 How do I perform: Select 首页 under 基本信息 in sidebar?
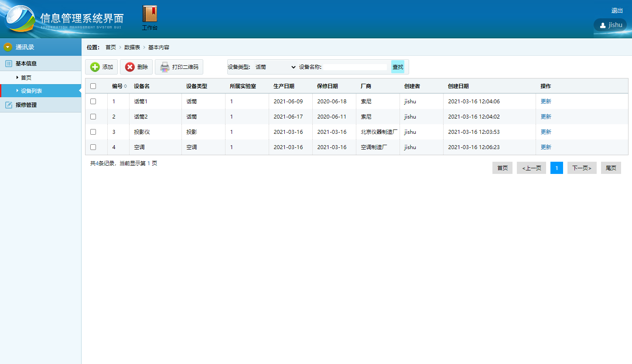(26, 78)
